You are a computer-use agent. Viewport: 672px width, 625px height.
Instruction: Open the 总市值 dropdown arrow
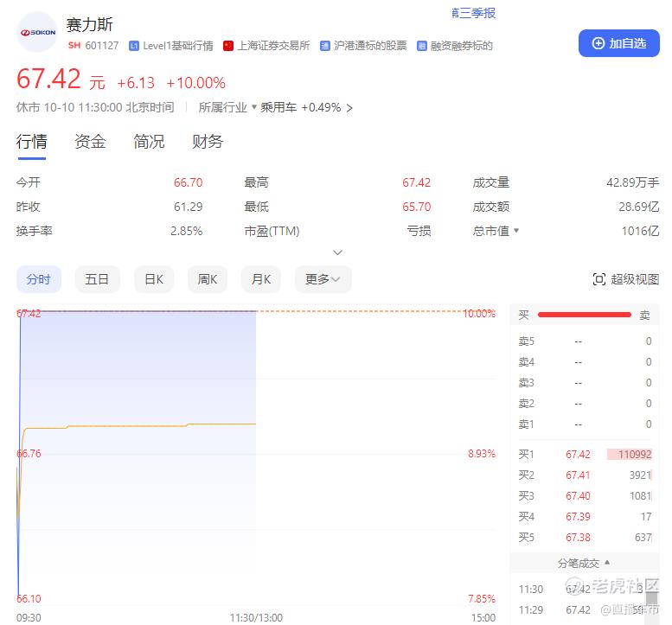(x=516, y=231)
